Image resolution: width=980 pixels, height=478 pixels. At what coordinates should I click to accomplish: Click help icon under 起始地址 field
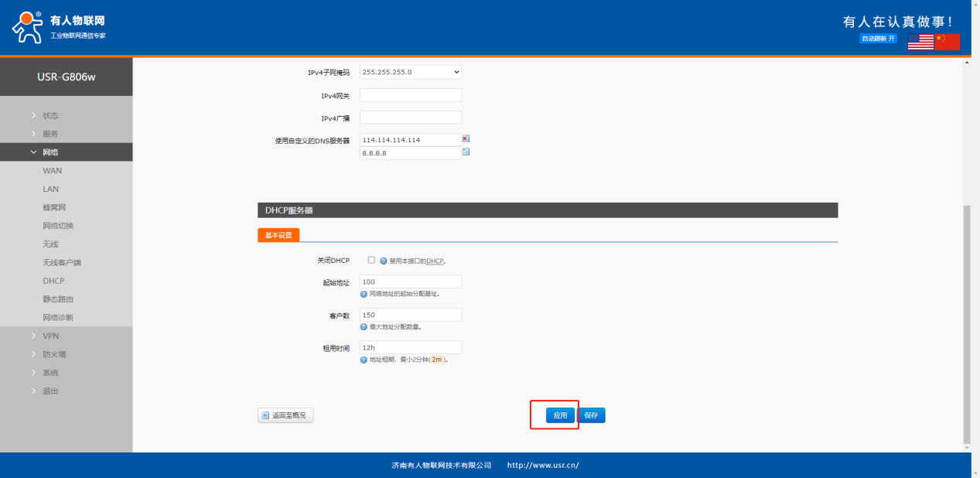364,294
